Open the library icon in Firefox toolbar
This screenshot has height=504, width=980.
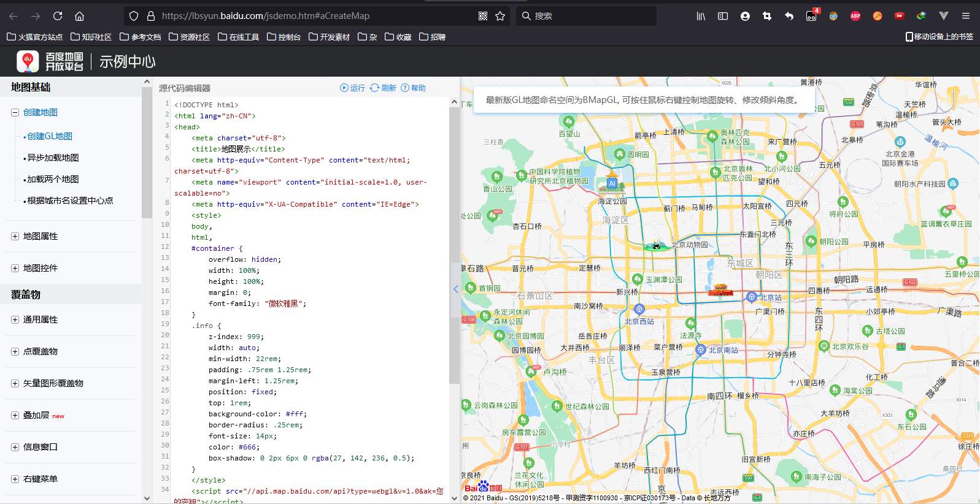tap(701, 16)
